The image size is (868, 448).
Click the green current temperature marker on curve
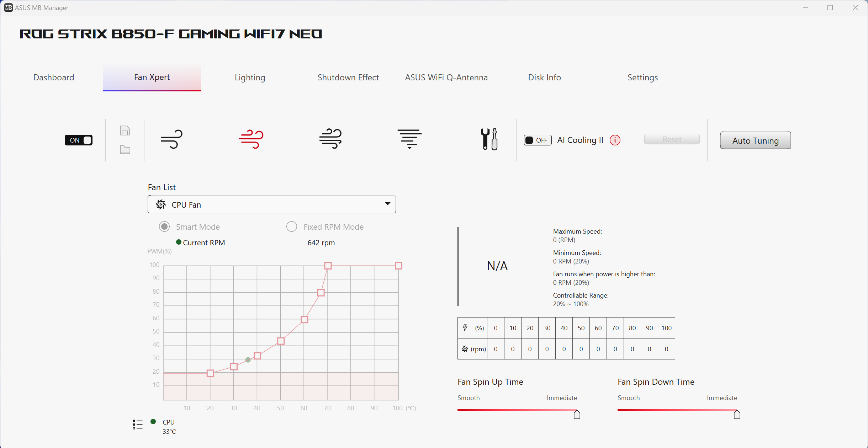[x=248, y=360]
